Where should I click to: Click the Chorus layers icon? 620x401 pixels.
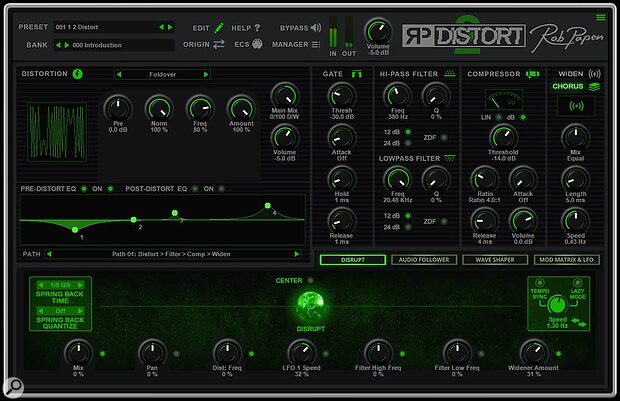pyautogui.click(x=594, y=87)
